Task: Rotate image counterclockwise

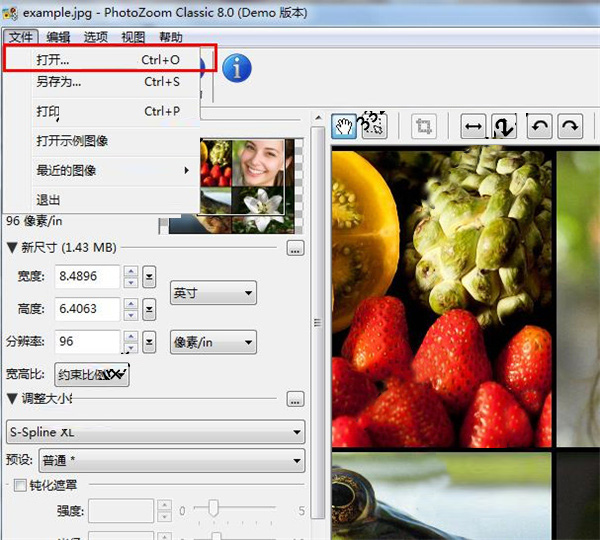Action: click(540, 126)
